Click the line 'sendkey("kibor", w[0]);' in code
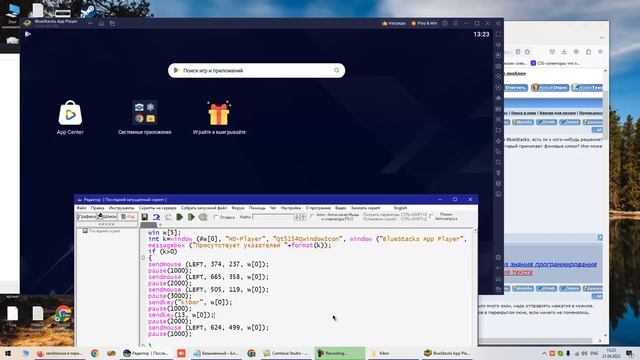The height and width of the screenshot is (360, 640). [x=190, y=302]
